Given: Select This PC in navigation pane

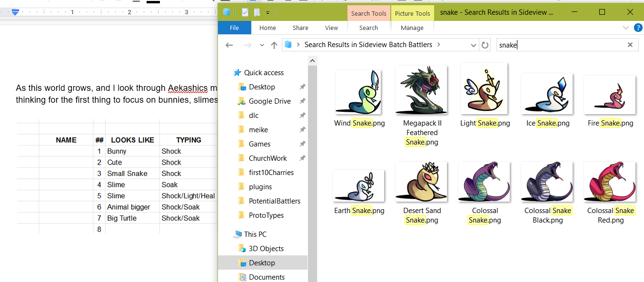Looking at the screenshot, I should [255, 234].
